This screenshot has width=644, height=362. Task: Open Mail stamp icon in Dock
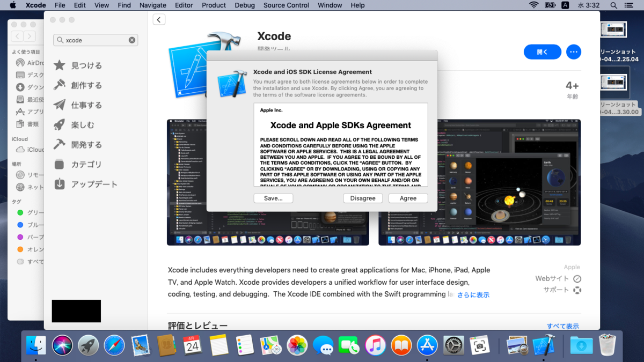140,345
